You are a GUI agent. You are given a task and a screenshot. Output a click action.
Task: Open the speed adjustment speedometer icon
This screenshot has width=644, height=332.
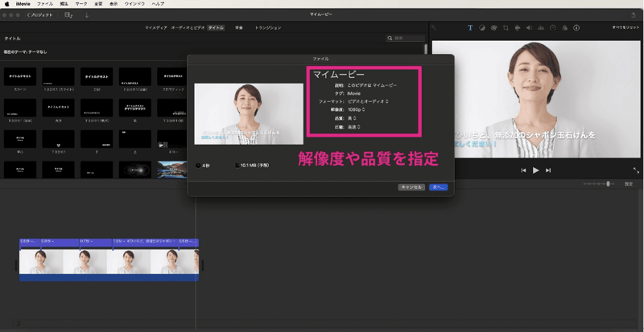[553, 27]
